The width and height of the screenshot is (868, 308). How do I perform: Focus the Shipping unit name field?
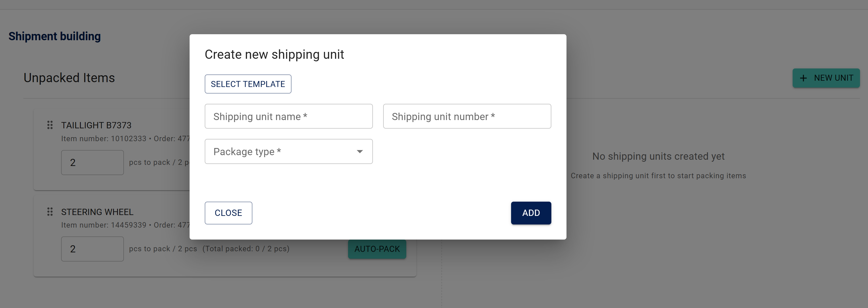tap(288, 116)
